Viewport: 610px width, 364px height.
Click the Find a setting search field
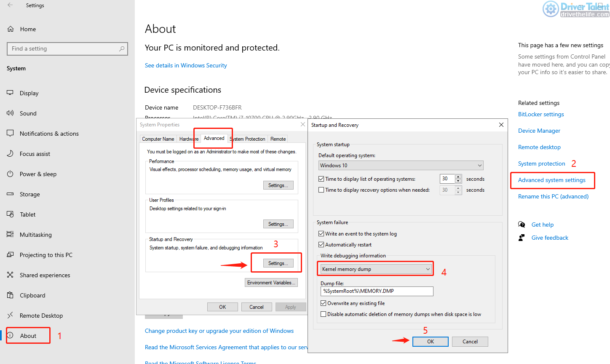[67, 49]
